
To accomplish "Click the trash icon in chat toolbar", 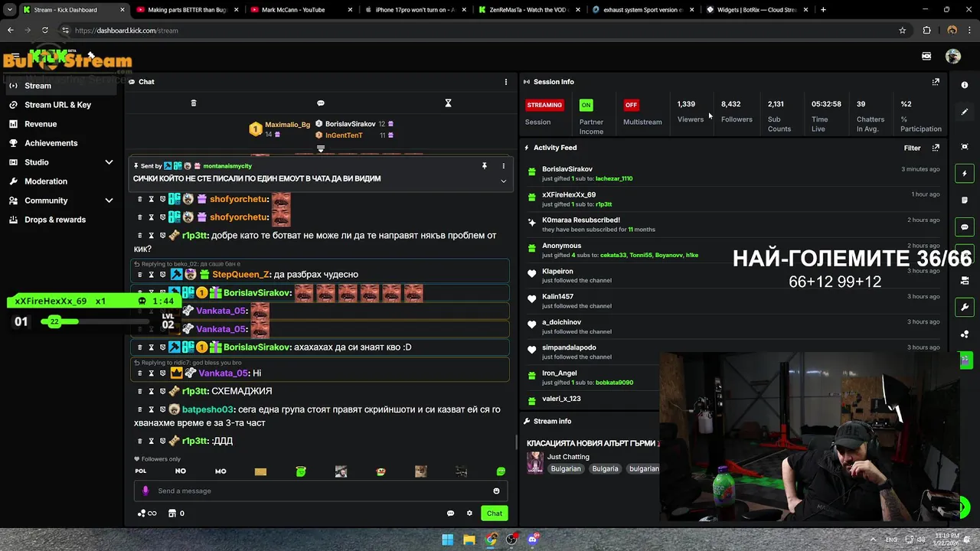I will (194, 103).
